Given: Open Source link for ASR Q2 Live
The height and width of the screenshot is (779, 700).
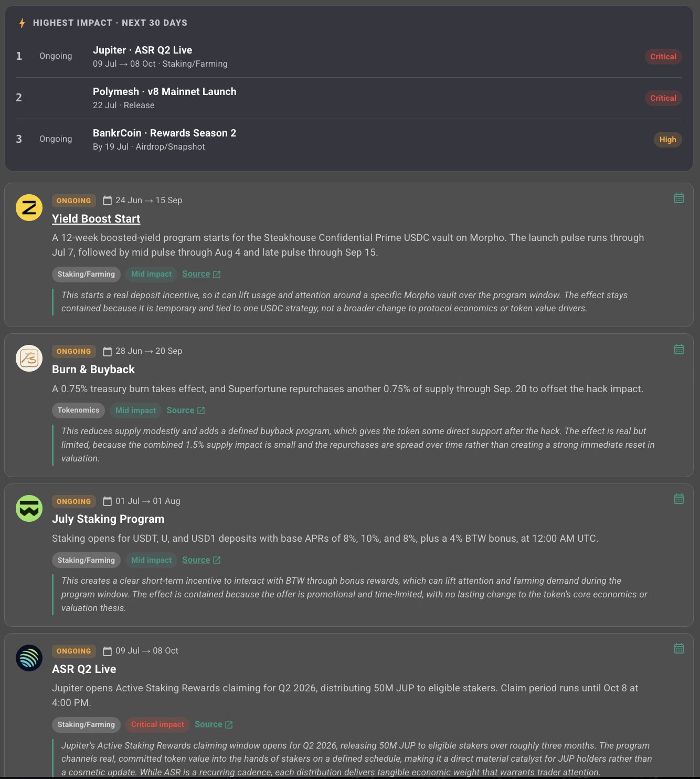Looking at the screenshot, I should pyautogui.click(x=214, y=724).
